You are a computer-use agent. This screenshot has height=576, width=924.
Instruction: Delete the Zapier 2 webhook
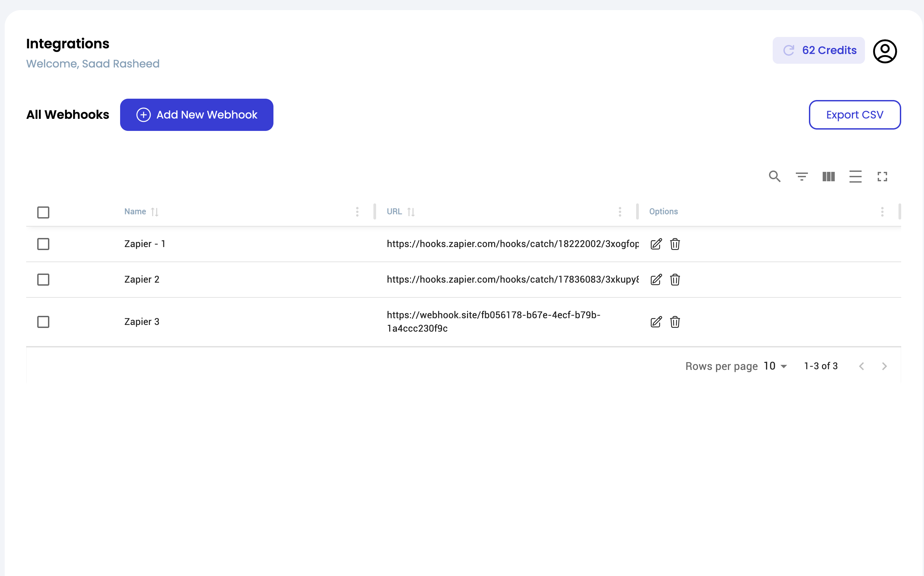tap(675, 280)
